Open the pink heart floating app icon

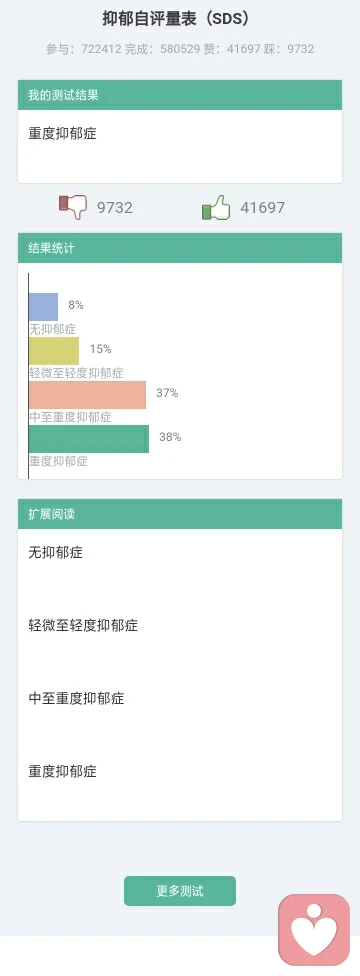[x=314, y=930]
